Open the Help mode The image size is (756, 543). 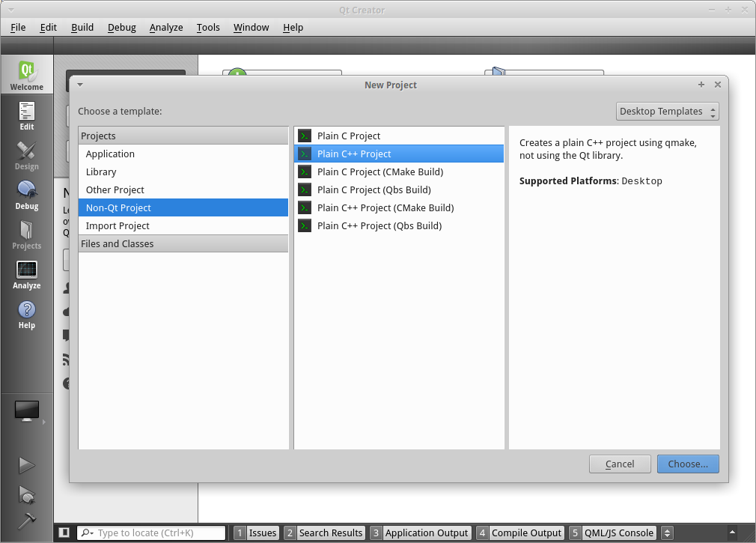[27, 314]
